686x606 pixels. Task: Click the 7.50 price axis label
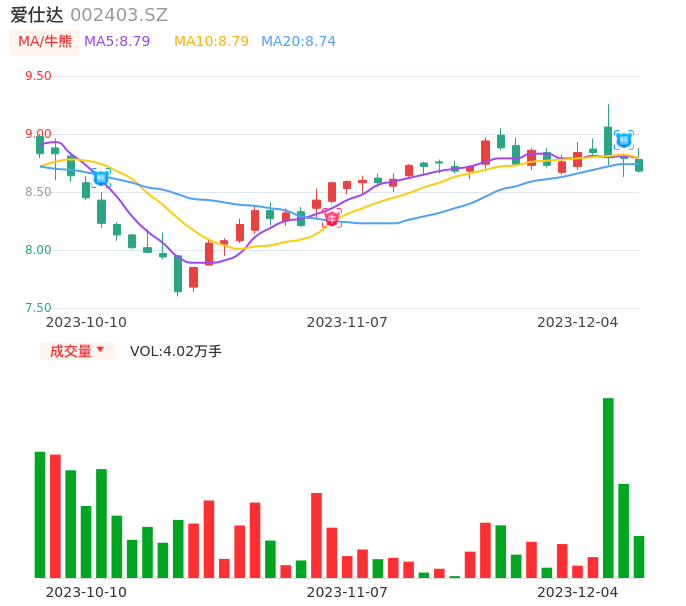tap(38, 308)
